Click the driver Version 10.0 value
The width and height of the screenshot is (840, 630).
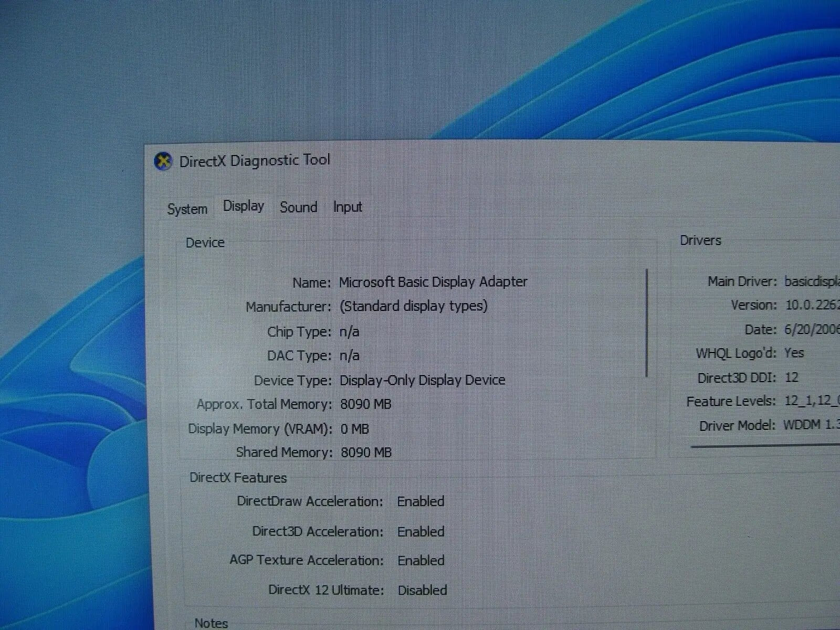(813, 305)
